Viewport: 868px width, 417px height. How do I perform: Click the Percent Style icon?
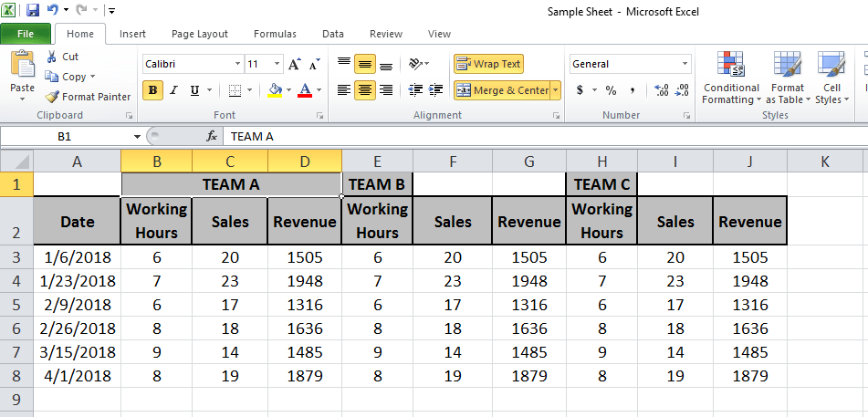click(611, 90)
